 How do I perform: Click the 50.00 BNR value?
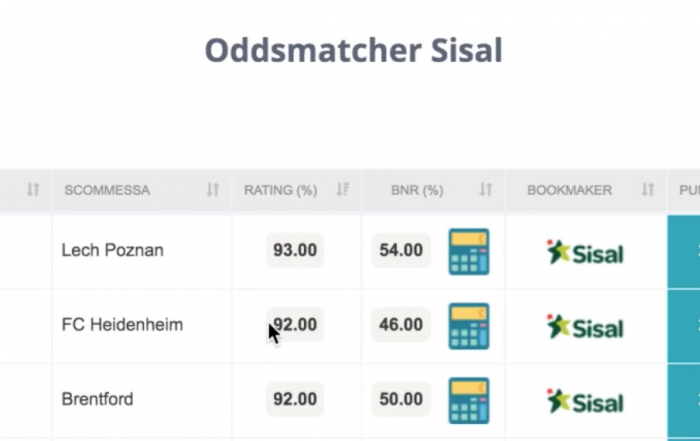point(401,399)
